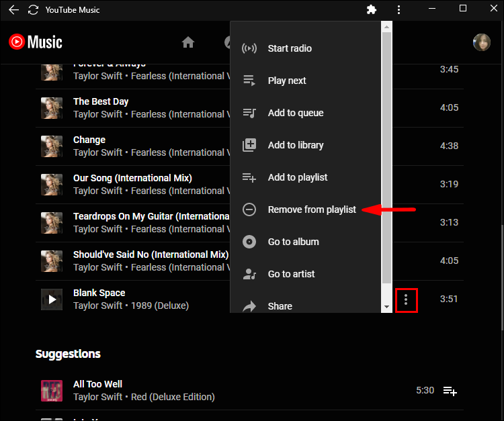The width and height of the screenshot is (504, 421).
Task: Click the YouTube Music window title text
Action: point(73,10)
